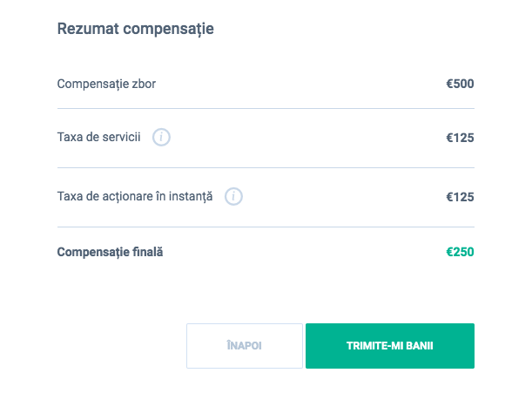Select the €125 court action fee amount
The width and height of the screenshot is (532, 400).
point(460,197)
